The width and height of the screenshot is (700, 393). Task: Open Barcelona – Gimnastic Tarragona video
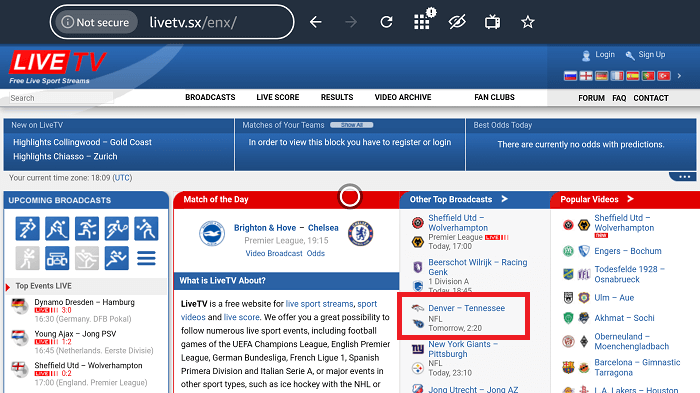(637, 367)
